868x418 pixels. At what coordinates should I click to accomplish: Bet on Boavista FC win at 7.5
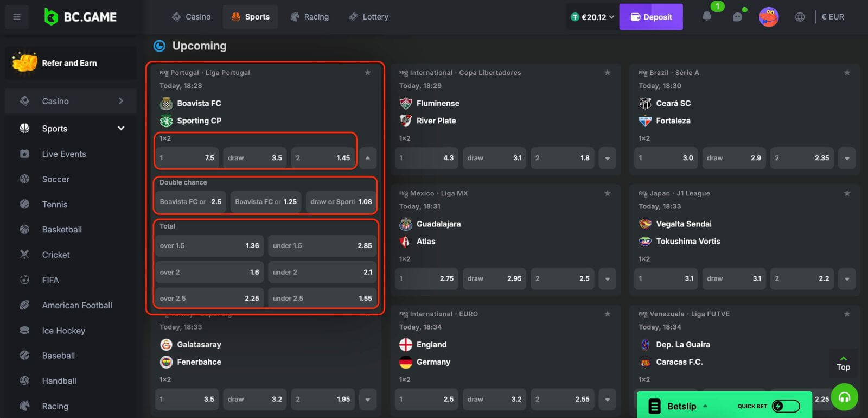pyautogui.click(x=187, y=158)
